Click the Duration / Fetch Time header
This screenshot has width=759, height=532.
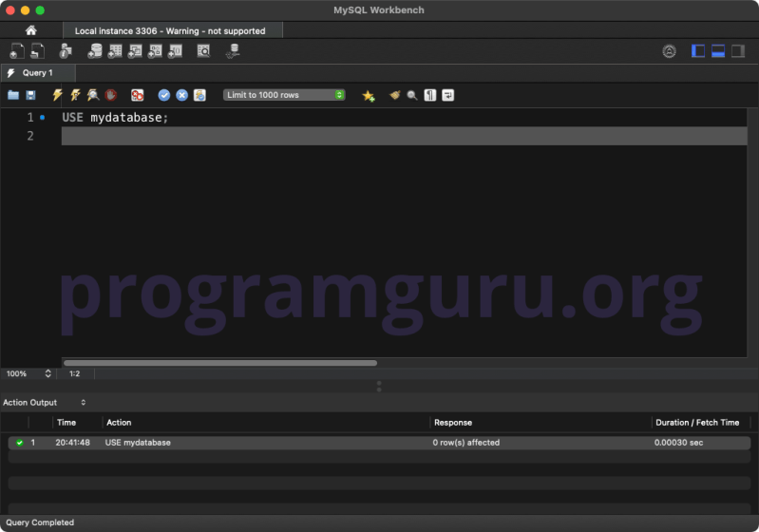(x=697, y=423)
